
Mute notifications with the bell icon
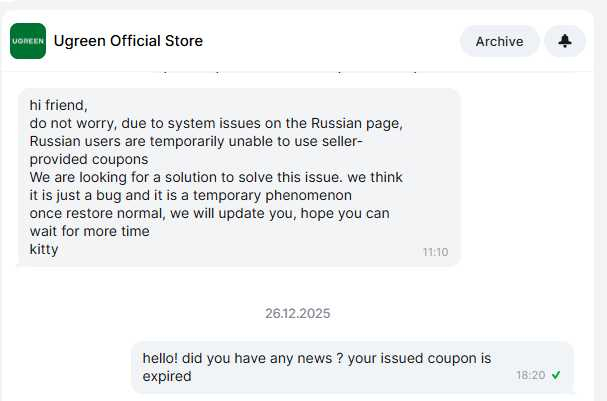pyautogui.click(x=565, y=41)
